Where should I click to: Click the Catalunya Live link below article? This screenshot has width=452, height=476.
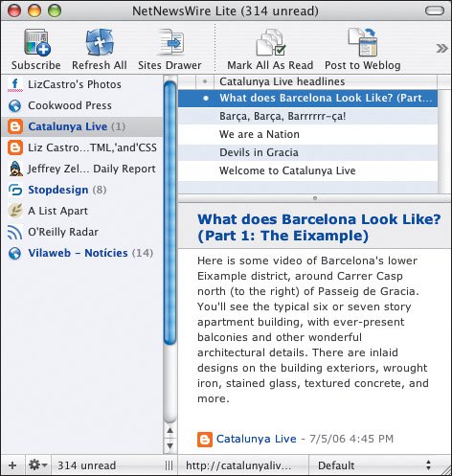click(257, 439)
